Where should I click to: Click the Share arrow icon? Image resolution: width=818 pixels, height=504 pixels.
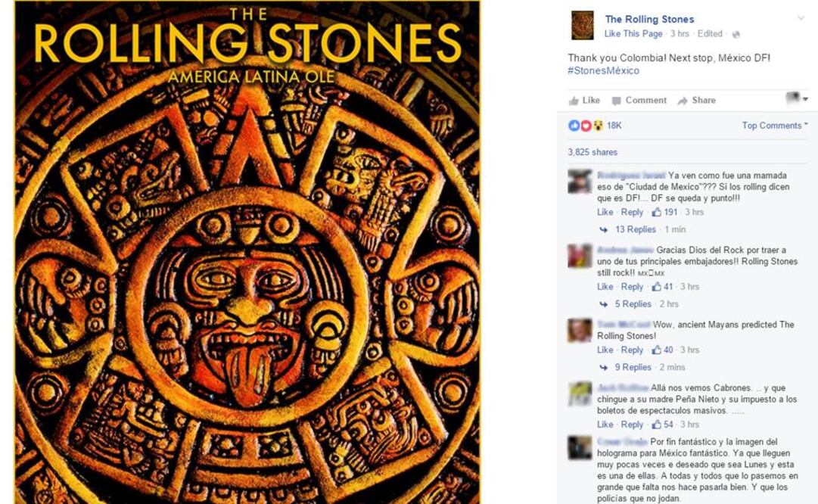[683, 101]
